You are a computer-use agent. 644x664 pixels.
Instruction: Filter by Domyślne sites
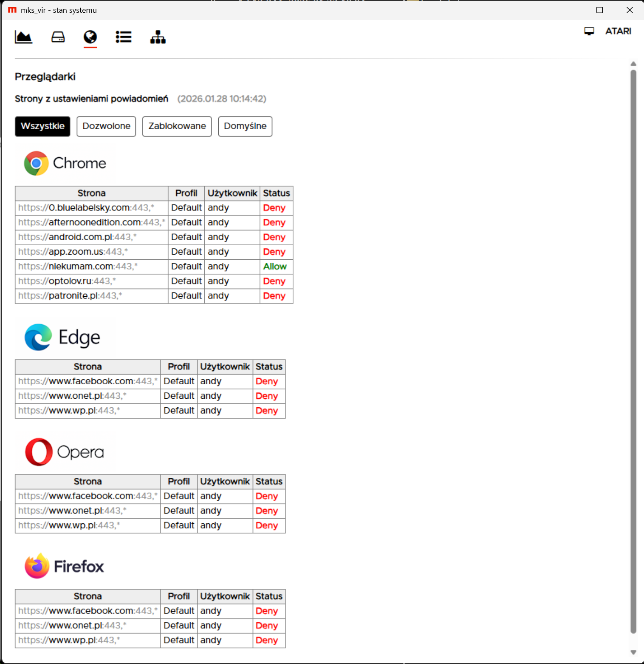[245, 126]
